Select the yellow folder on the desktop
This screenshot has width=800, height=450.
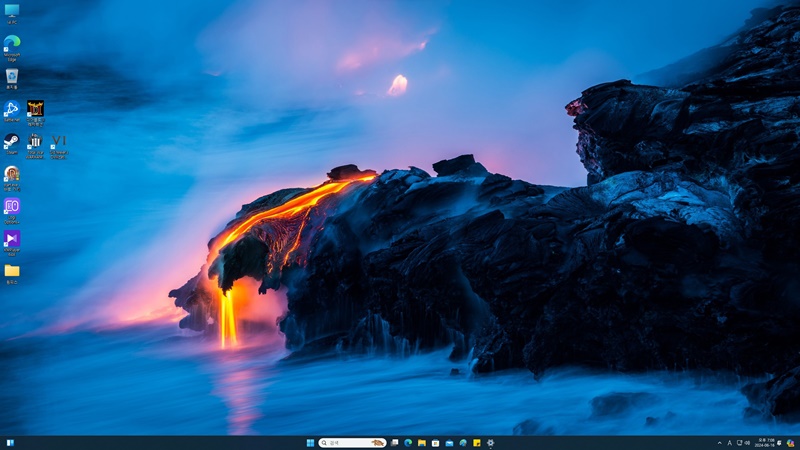[x=12, y=274]
